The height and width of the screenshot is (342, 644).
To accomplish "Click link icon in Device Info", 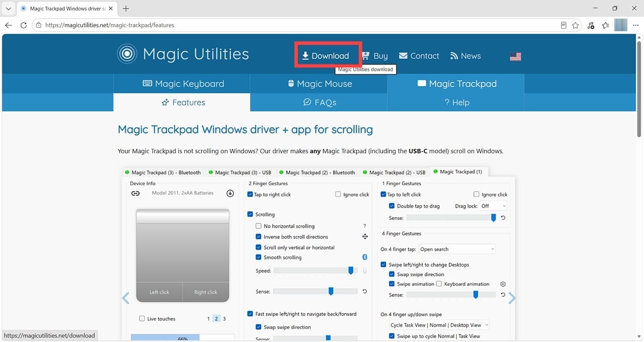I will pos(135,193).
